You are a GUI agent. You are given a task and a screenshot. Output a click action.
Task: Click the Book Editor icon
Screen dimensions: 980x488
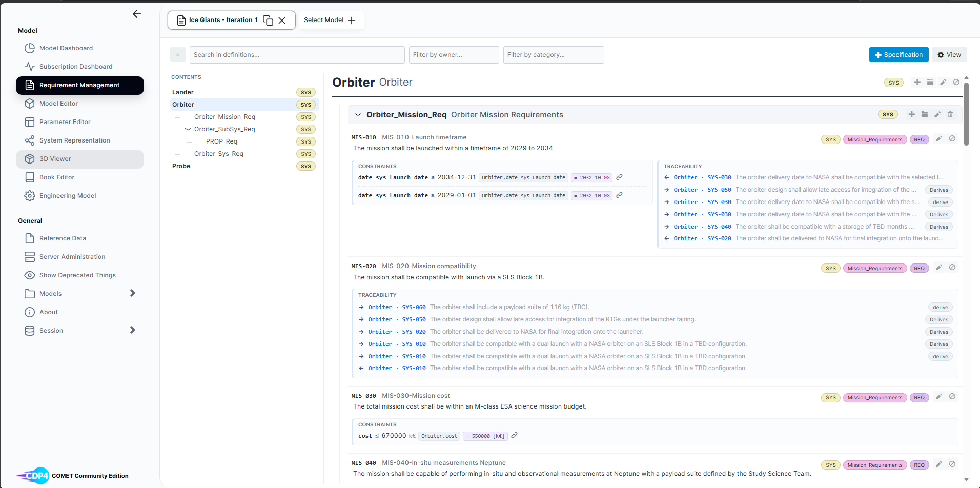click(x=30, y=177)
